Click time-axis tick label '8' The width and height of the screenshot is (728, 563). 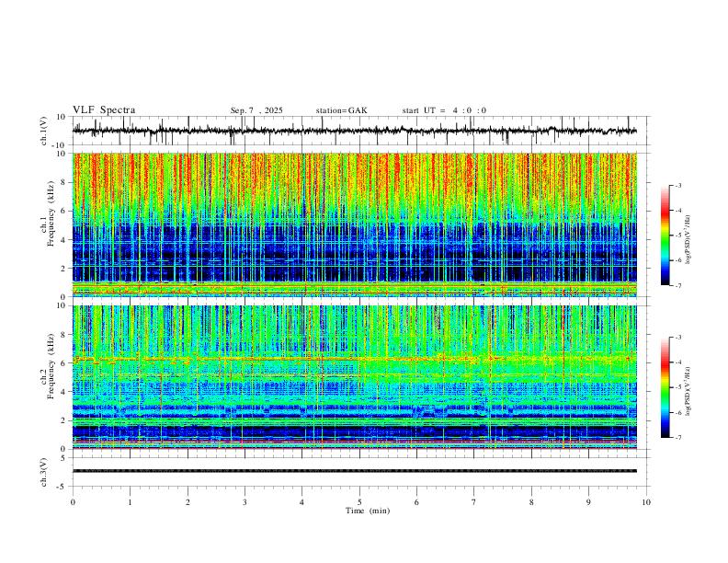click(x=531, y=502)
